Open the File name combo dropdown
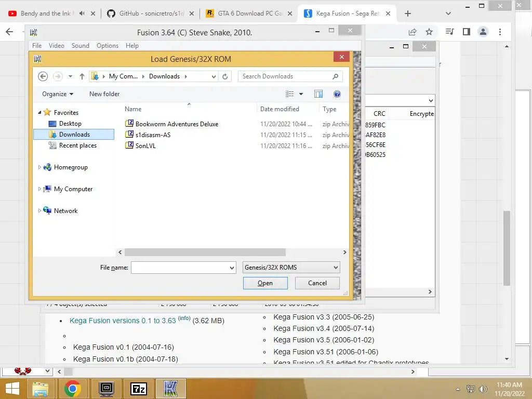This screenshot has width=532, height=399. tap(232, 268)
